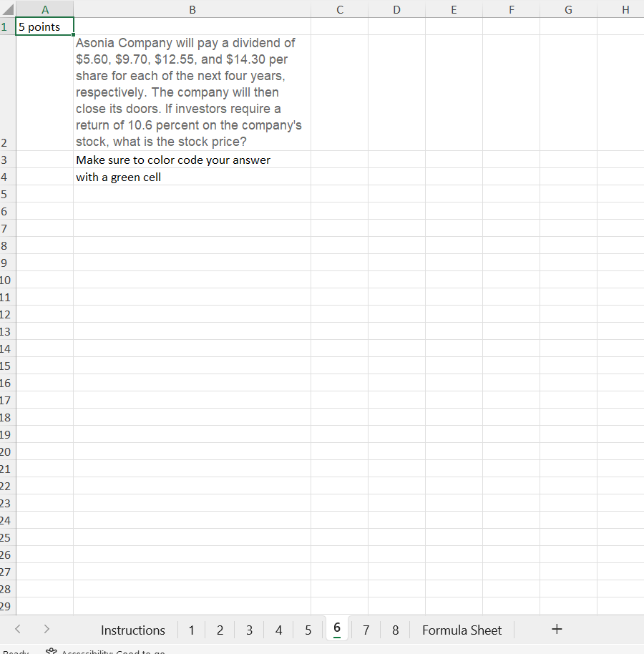
Task: Click the next sheet navigation arrow
Action: tap(47, 629)
